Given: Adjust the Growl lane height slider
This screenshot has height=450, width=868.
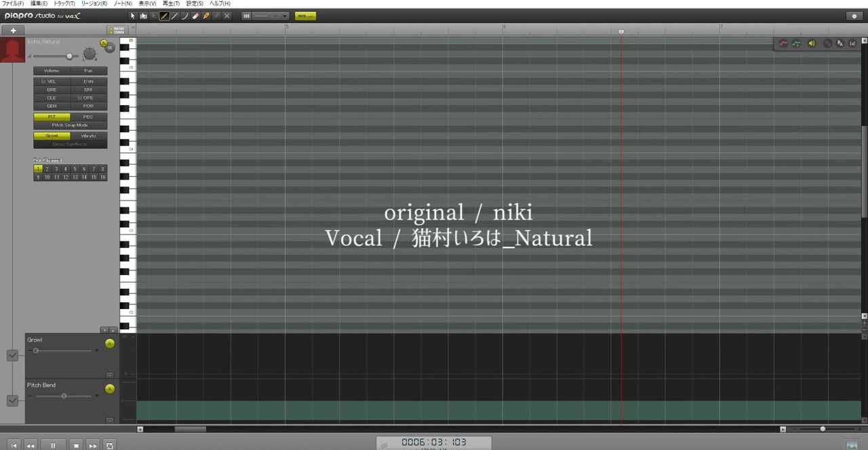Looking at the screenshot, I should (64, 350).
